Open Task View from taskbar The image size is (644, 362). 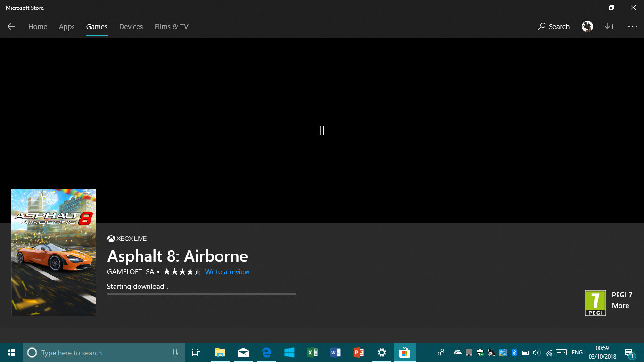pyautogui.click(x=196, y=353)
